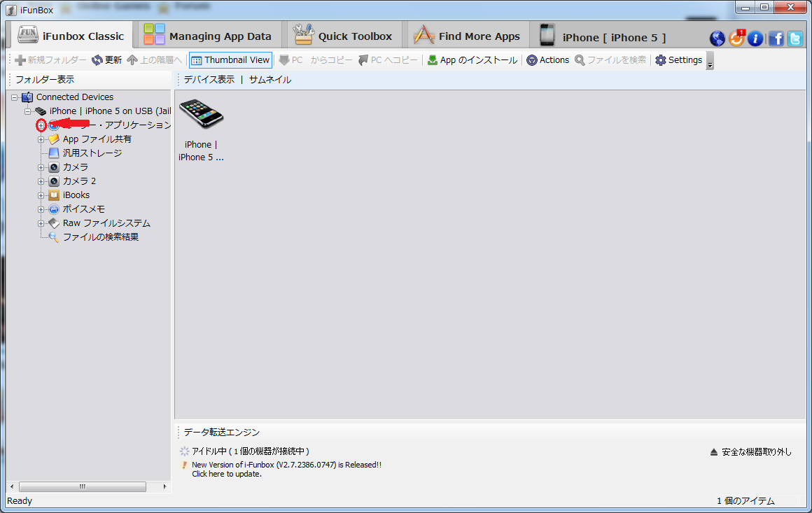This screenshot has height=513, width=812.
Task: Collapse the iPhone 5 on USB node
Action: (27, 111)
